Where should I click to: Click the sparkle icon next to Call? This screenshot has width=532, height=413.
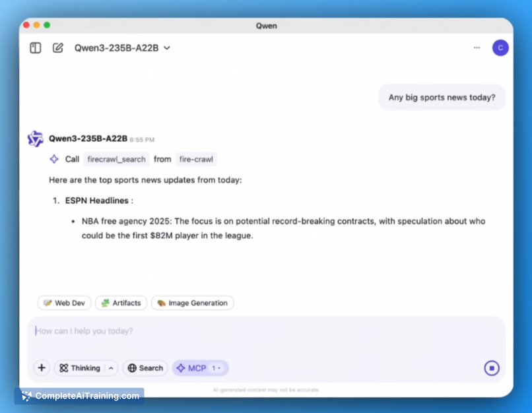pyautogui.click(x=54, y=159)
